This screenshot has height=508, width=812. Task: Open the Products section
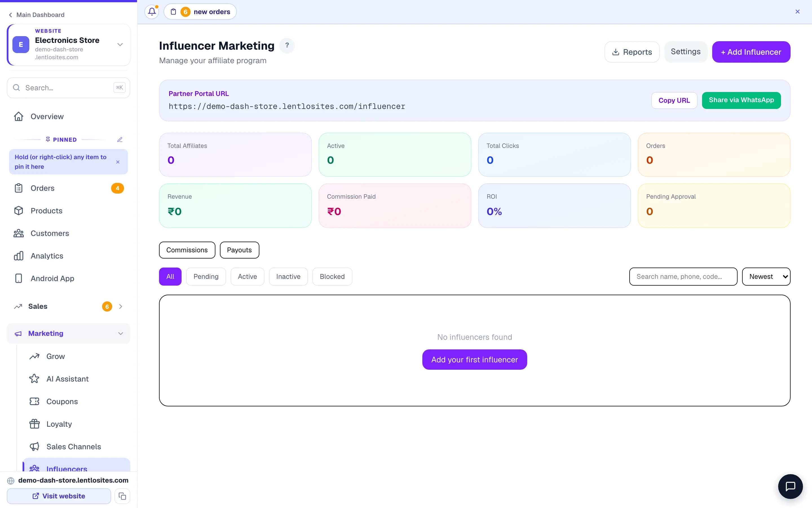[x=69, y=211]
